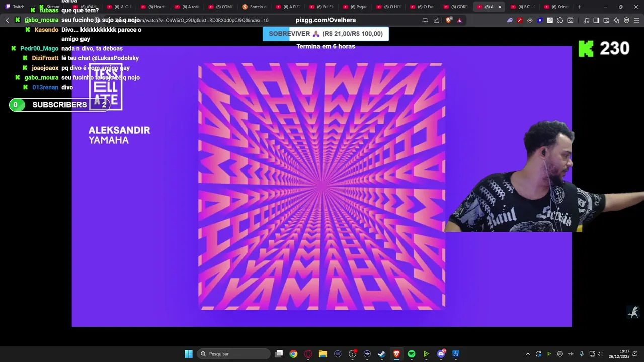Click the microphone icon in system tray
The width and height of the screenshot is (644, 362).
(582, 354)
